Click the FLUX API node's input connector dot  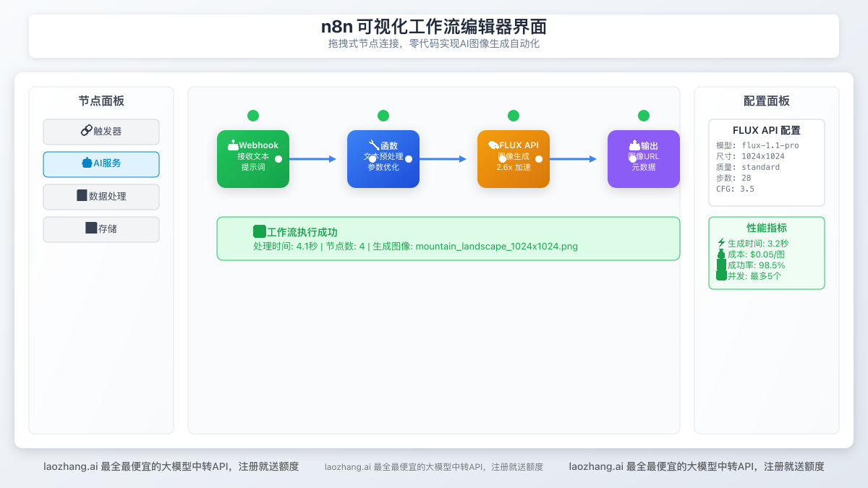pyautogui.click(x=503, y=159)
